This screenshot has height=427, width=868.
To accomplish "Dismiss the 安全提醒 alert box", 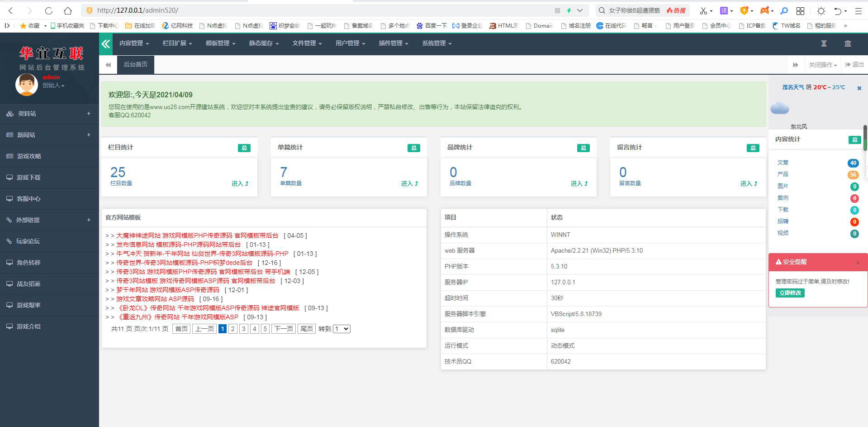I will pyautogui.click(x=858, y=263).
